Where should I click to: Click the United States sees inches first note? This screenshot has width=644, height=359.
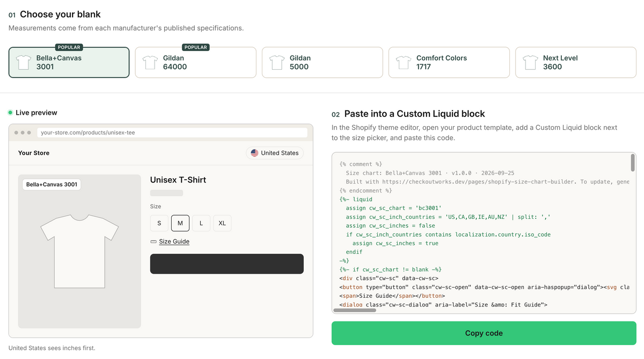52,348
